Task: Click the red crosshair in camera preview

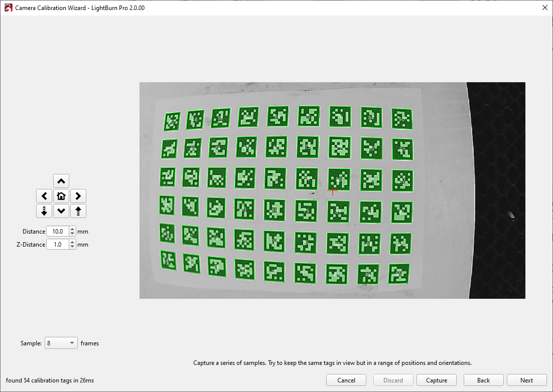Action: pos(333,190)
